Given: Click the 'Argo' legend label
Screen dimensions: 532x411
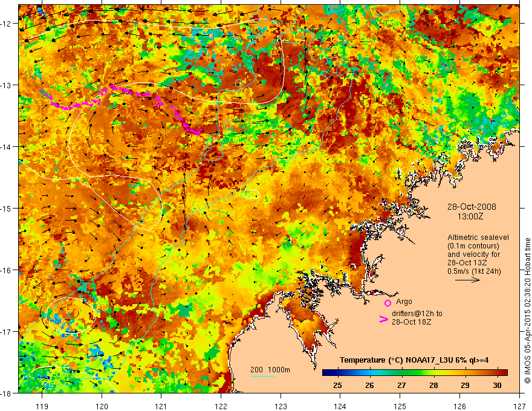Looking at the screenshot, I should click(x=404, y=302).
